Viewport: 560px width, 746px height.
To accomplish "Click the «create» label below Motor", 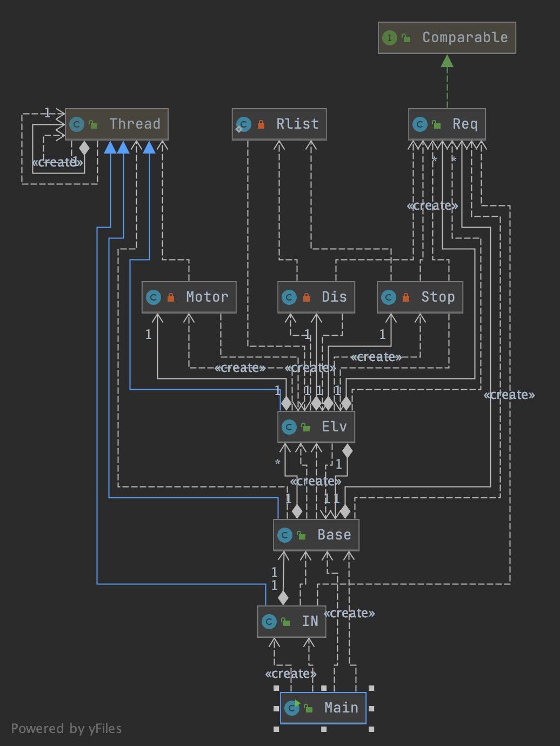I will click(240, 368).
